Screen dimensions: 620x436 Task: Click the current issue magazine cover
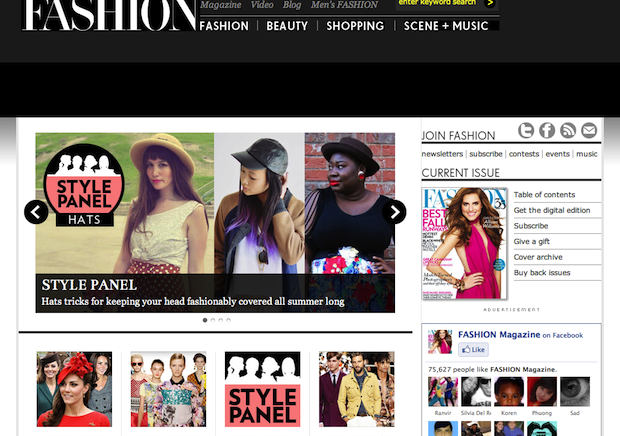(464, 243)
